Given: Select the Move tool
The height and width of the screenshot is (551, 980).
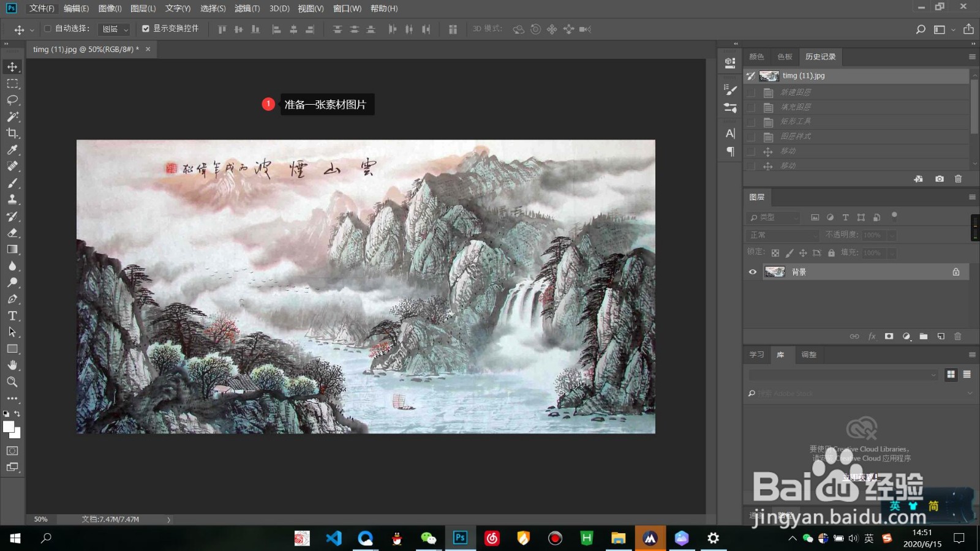Looking at the screenshot, I should (12, 67).
